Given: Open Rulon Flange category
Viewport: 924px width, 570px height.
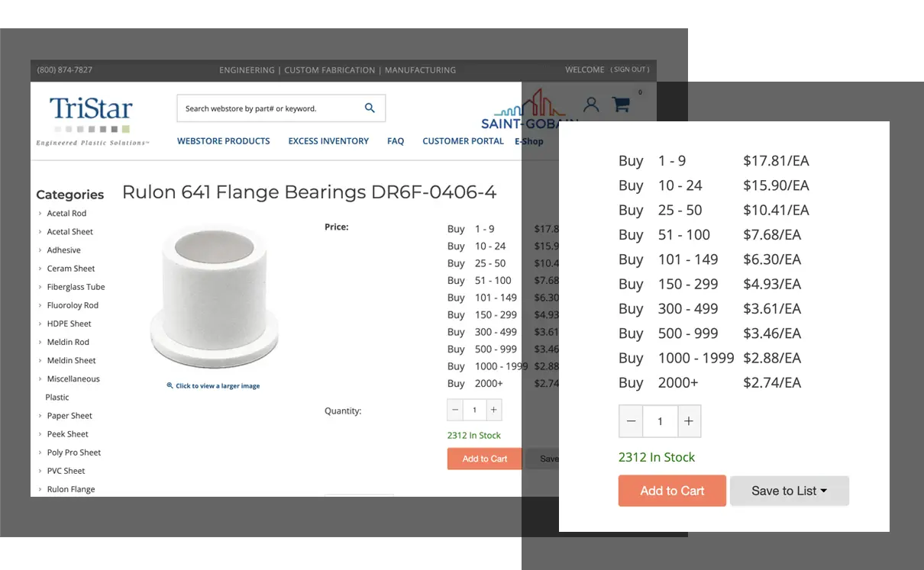Looking at the screenshot, I should [71, 489].
